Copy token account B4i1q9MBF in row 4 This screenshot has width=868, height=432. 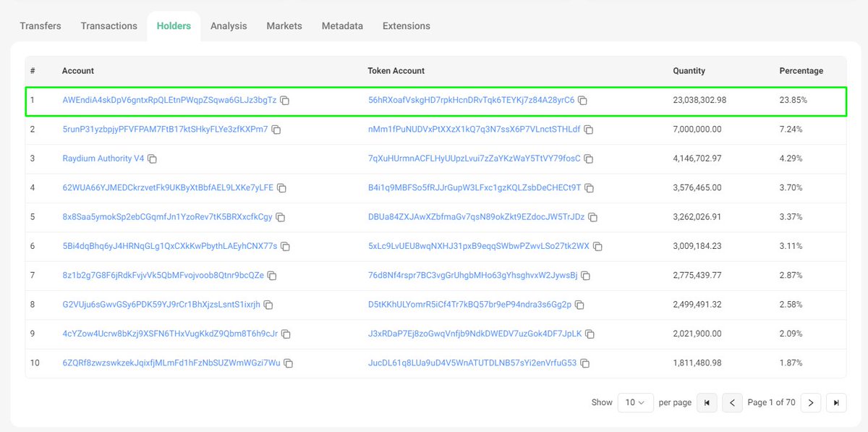pos(590,188)
